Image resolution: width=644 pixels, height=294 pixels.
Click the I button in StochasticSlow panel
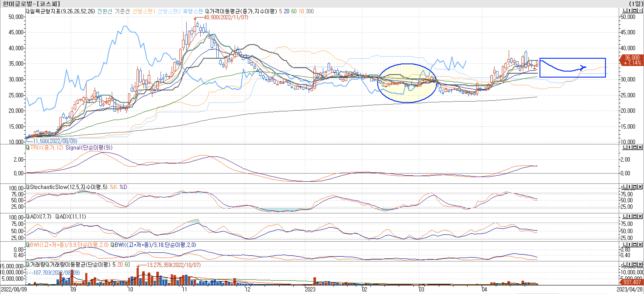630,187
